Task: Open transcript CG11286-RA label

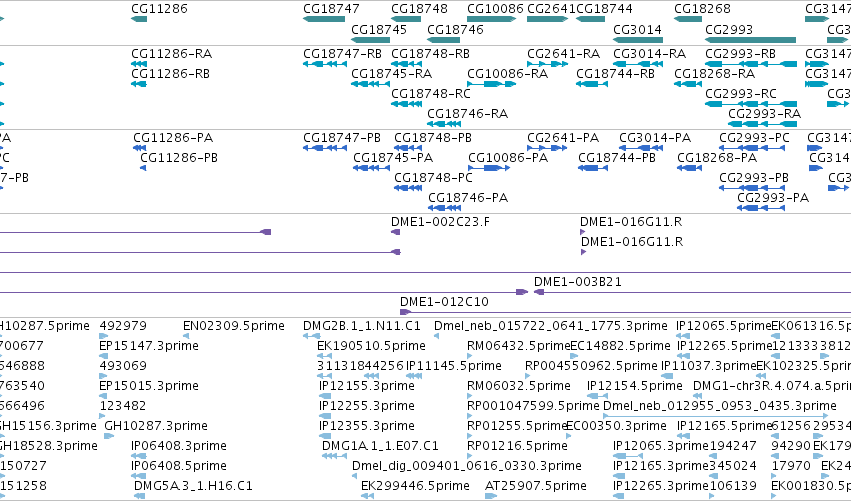Action: click(172, 54)
